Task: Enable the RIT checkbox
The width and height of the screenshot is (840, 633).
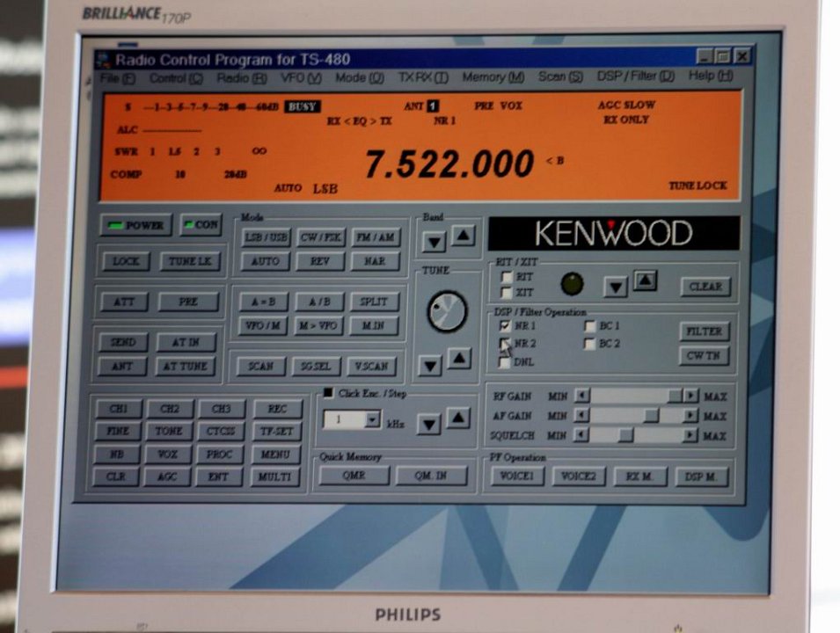Action: point(507,277)
